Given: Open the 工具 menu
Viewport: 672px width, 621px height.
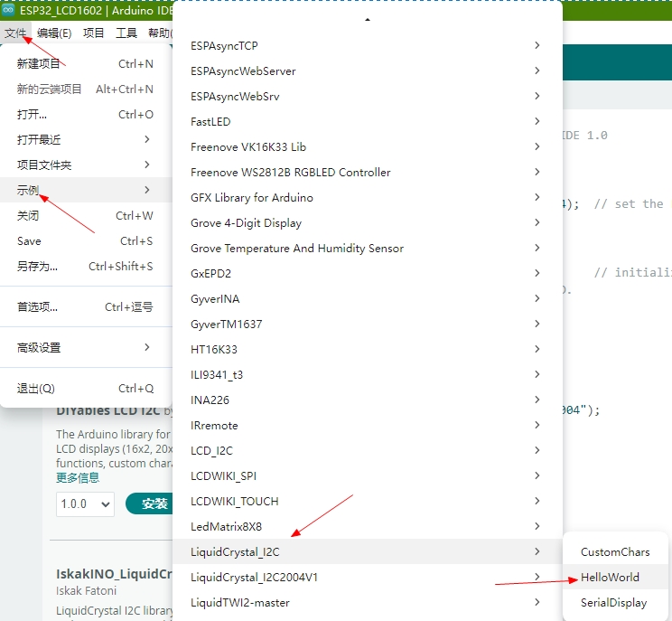Looking at the screenshot, I should pyautogui.click(x=126, y=33).
